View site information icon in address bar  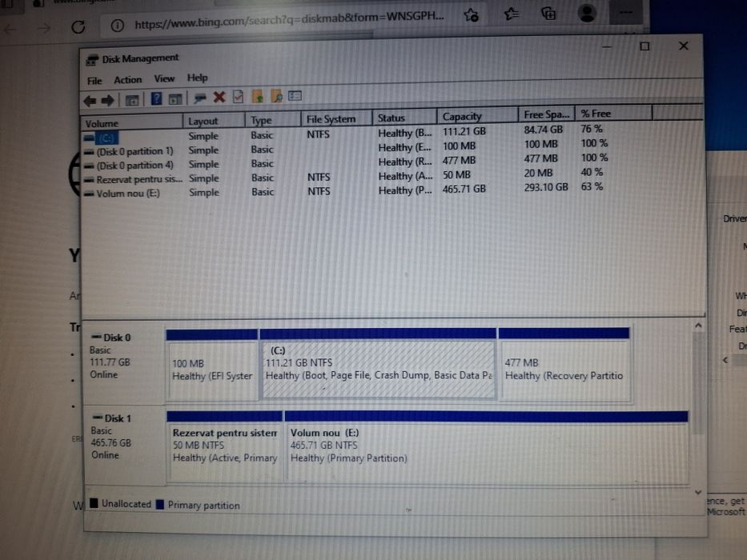point(117,26)
